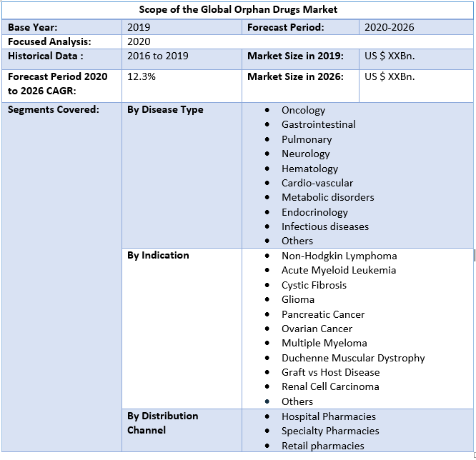Click the 'Infectious diseases' bullet item
Screen dimensions: 476x460
point(325,226)
